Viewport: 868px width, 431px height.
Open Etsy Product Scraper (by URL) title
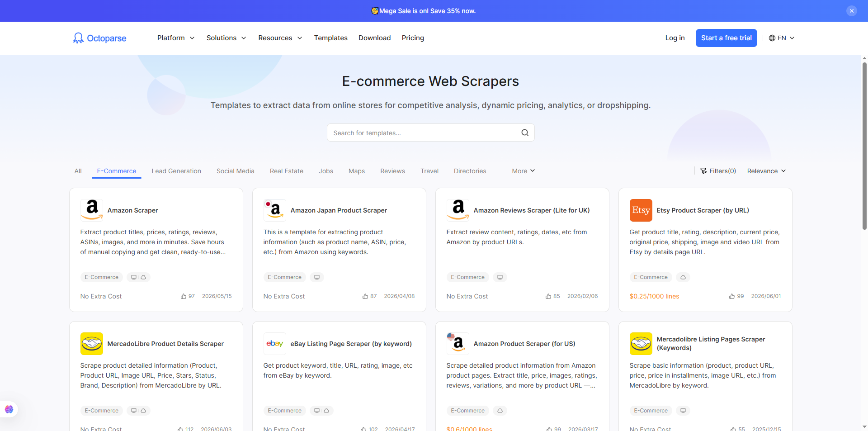coord(703,210)
